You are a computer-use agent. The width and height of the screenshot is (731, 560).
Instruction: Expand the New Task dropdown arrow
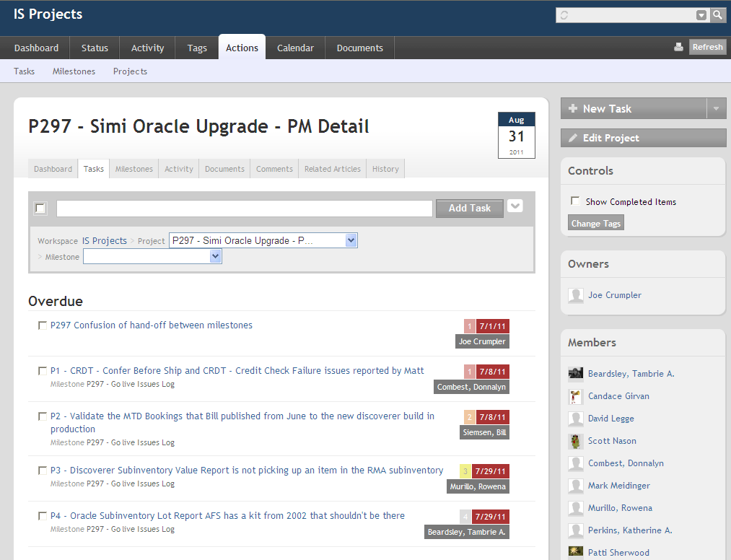coord(717,109)
